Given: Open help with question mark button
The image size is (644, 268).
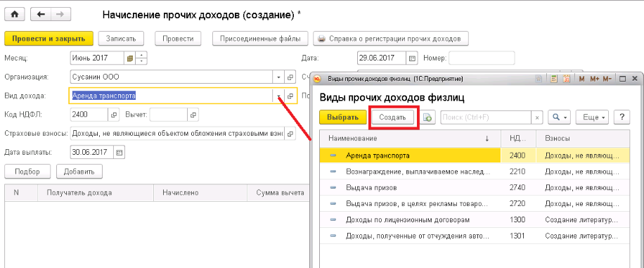Looking at the screenshot, I should (x=622, y=117).
